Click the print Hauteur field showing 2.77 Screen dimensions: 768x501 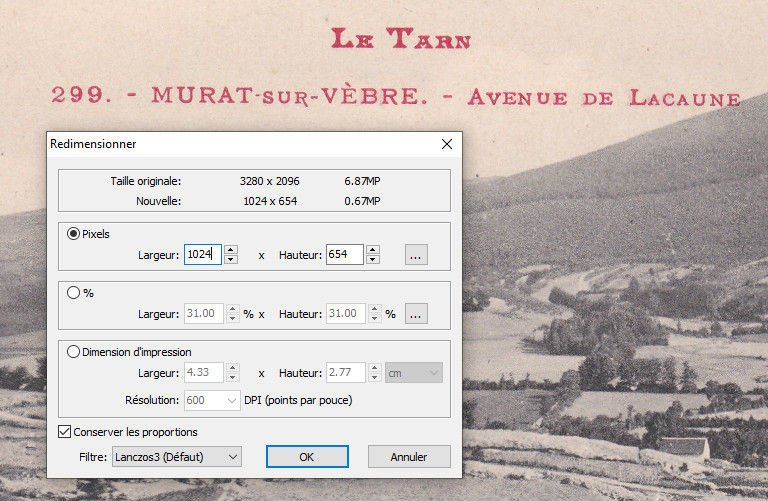[344, 372]
